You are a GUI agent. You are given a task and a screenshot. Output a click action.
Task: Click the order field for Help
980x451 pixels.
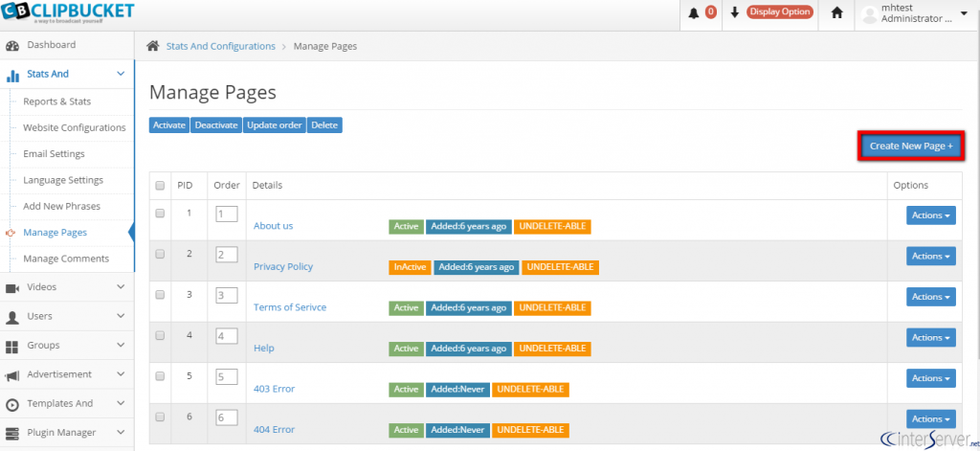click(x=226, y=336)
